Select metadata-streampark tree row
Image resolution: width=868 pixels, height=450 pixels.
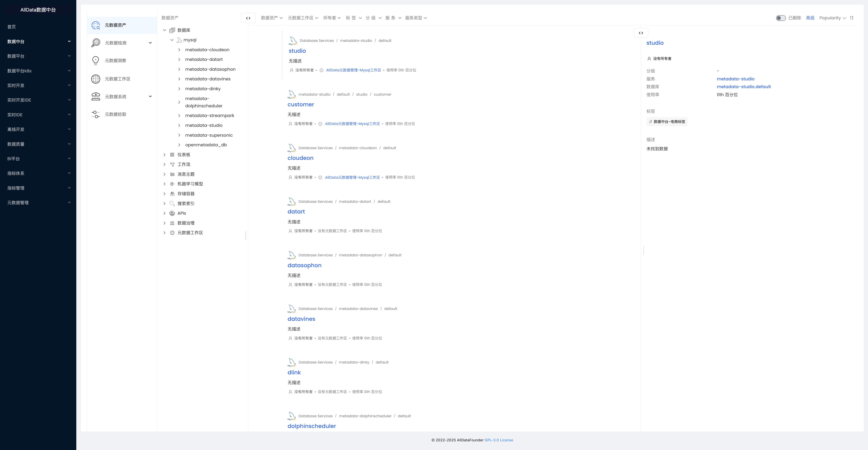coord(210,115)
